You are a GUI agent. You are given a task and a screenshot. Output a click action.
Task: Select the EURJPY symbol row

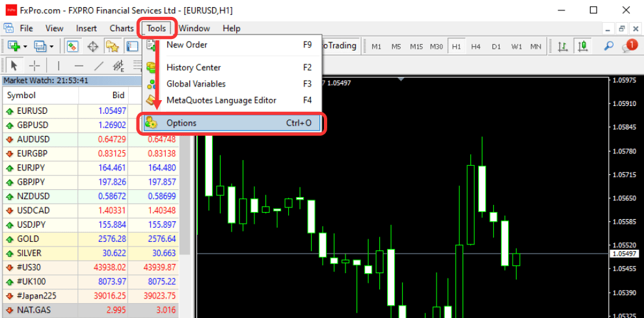[x=91, y=168]
